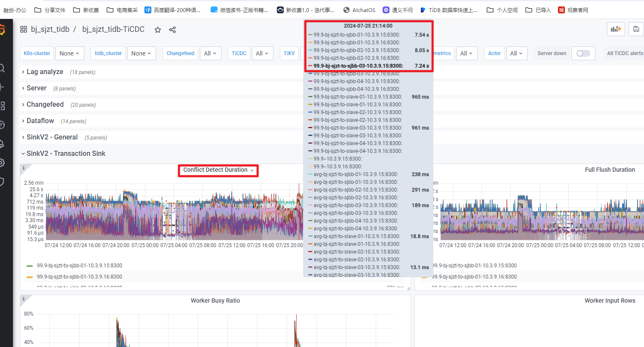644x347 pixels.
Task: Click the share dashboard icon
Action: (172, 30)
